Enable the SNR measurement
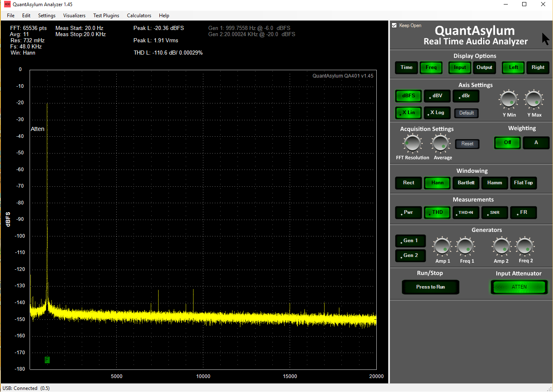This screenshot has width=553, height=392. [x=495, y=213]
